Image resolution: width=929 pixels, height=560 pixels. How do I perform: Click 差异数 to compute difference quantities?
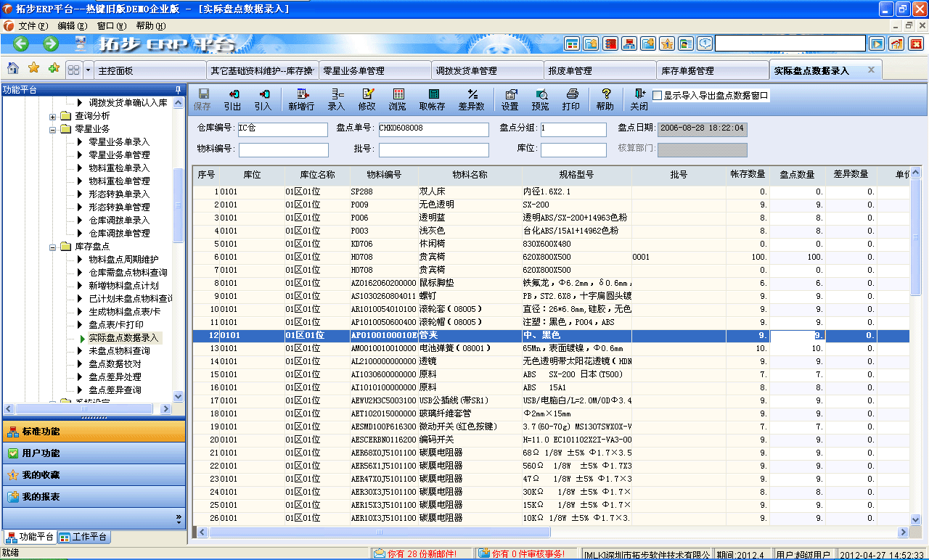(x=471, y=99)
